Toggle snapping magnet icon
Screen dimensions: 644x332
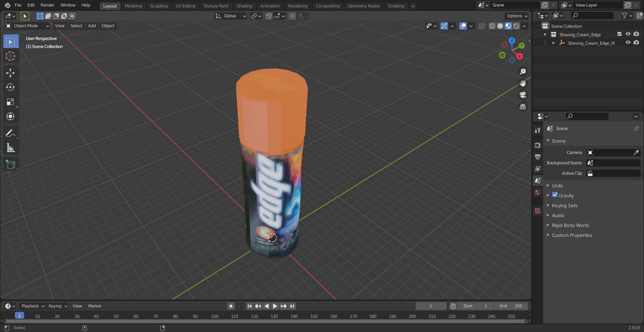click(269, 16)
